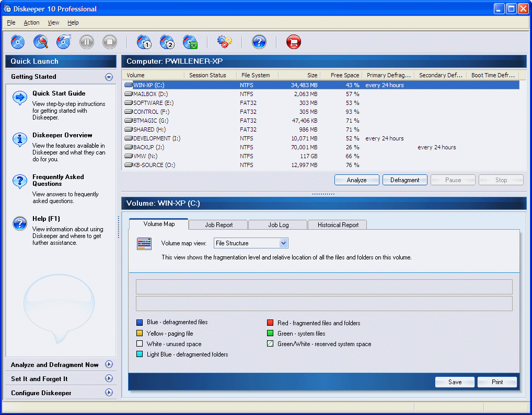Click the Light Blue defragmented folders swatch

(x=140, y=354)
